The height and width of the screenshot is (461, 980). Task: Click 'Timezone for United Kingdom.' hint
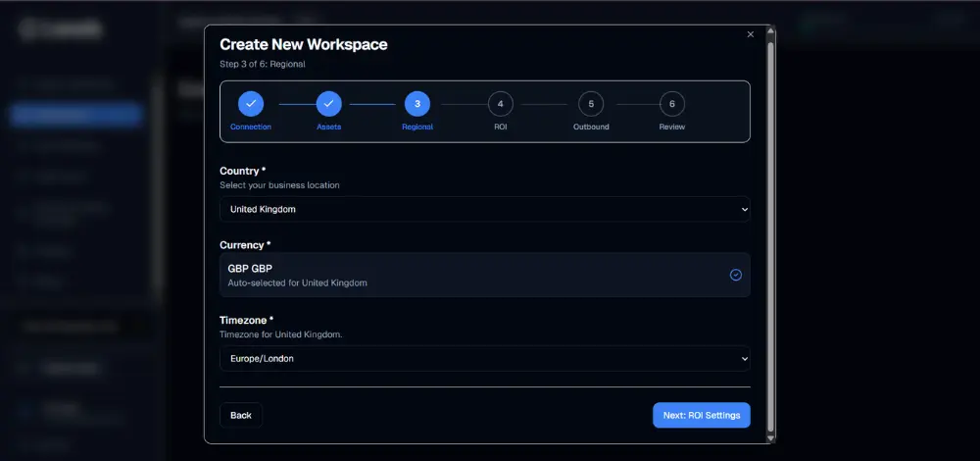click(281, 334)
